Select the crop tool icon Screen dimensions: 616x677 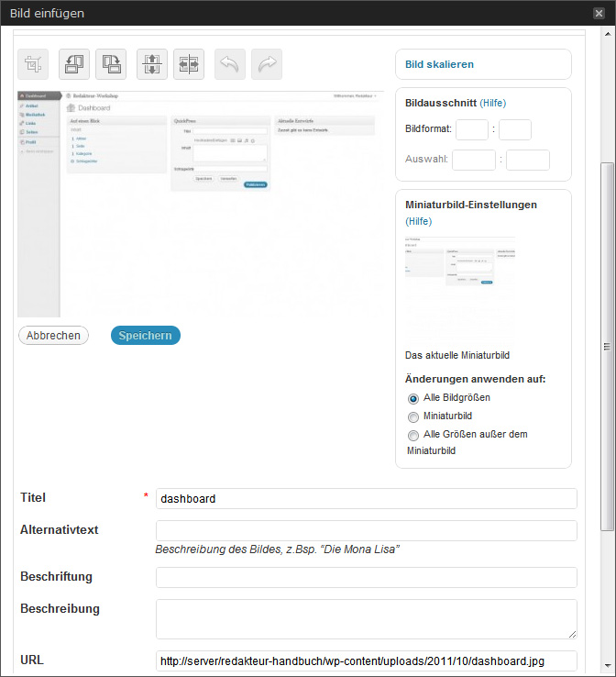click(34, 64)
